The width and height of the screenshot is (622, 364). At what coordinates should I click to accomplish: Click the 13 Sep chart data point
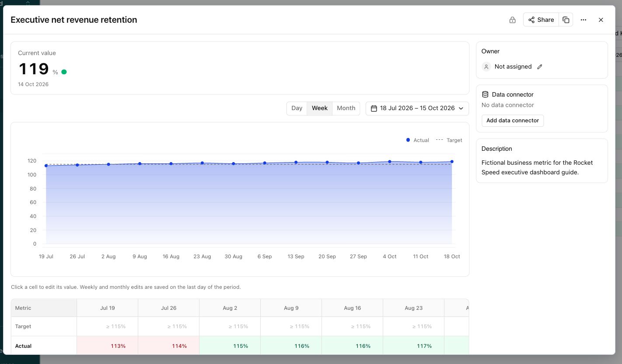tap(296, 163)
